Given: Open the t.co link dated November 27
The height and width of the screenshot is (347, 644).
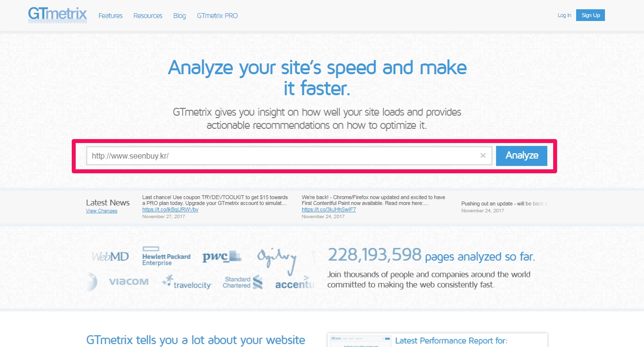Looking at the screenshot, I should pos(170,209).
